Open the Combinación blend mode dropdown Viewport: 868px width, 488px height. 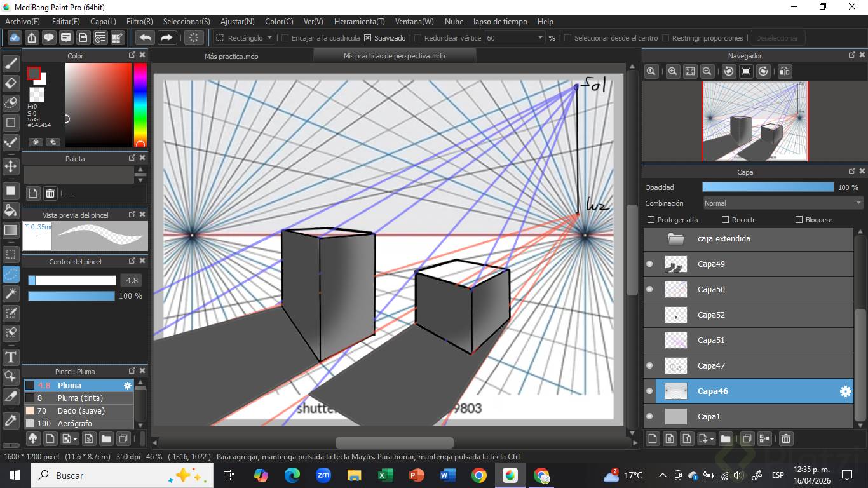tap(783, 203)
